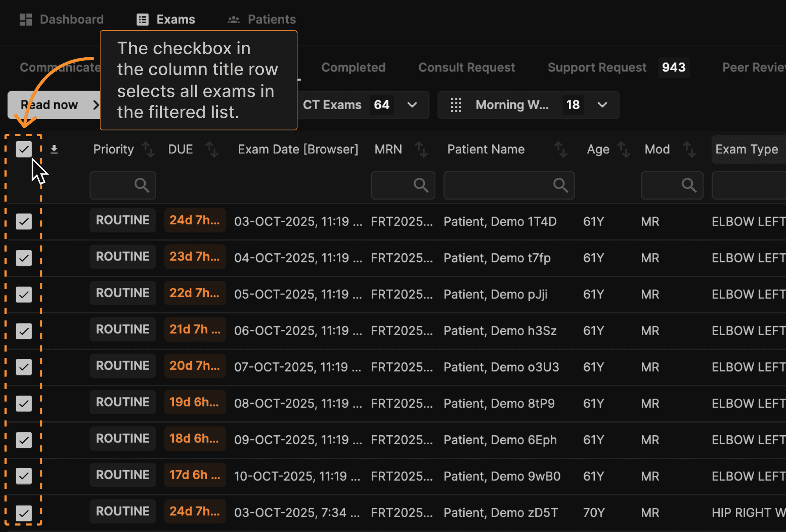Expand the Read now arrow
Screen dimensions: 786x532
(95, 105)
